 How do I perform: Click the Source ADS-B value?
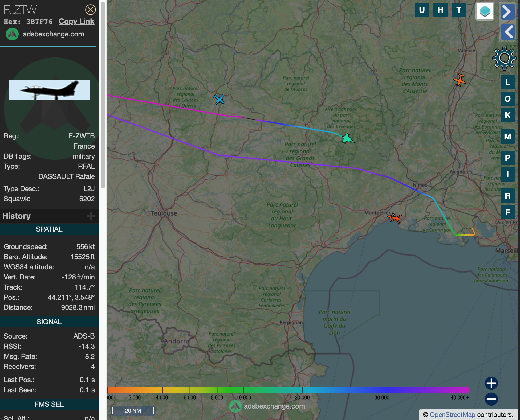(x=84, y=336)
